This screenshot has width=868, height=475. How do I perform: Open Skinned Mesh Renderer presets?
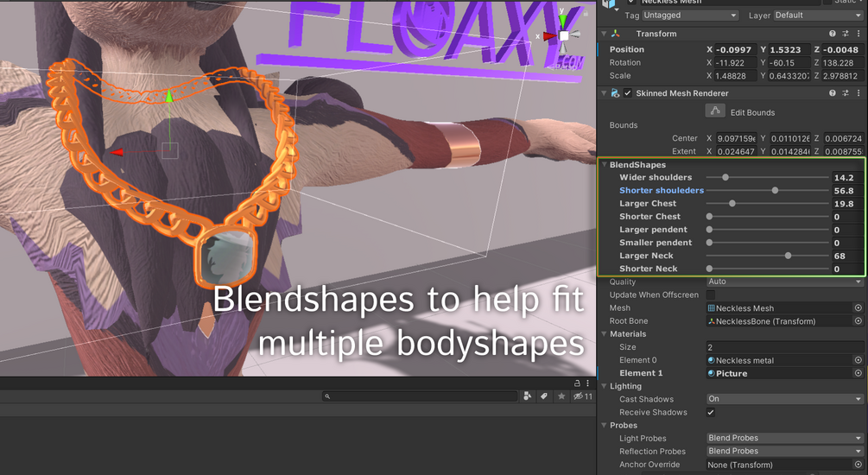tap(846, 93)
